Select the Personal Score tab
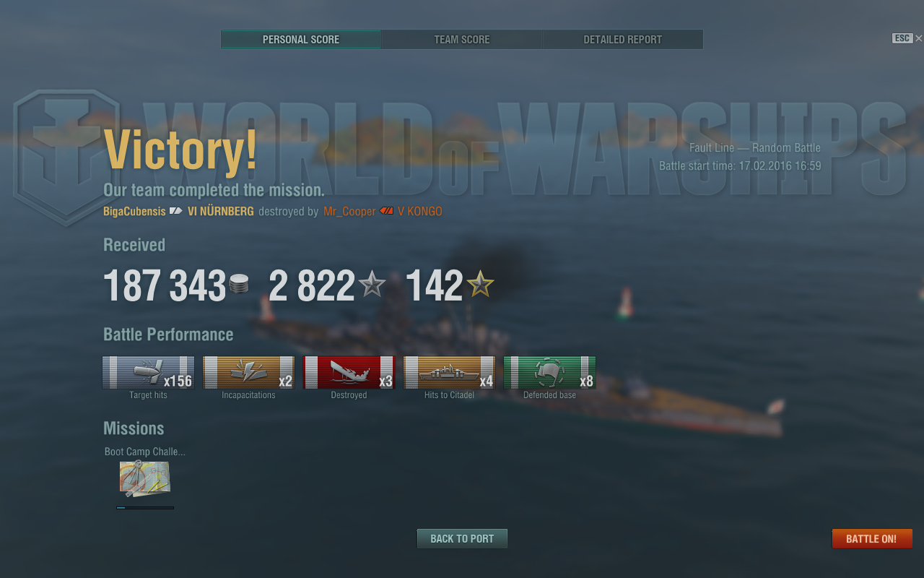This screenshot has width=924, height=578. (x=301, y=40)
